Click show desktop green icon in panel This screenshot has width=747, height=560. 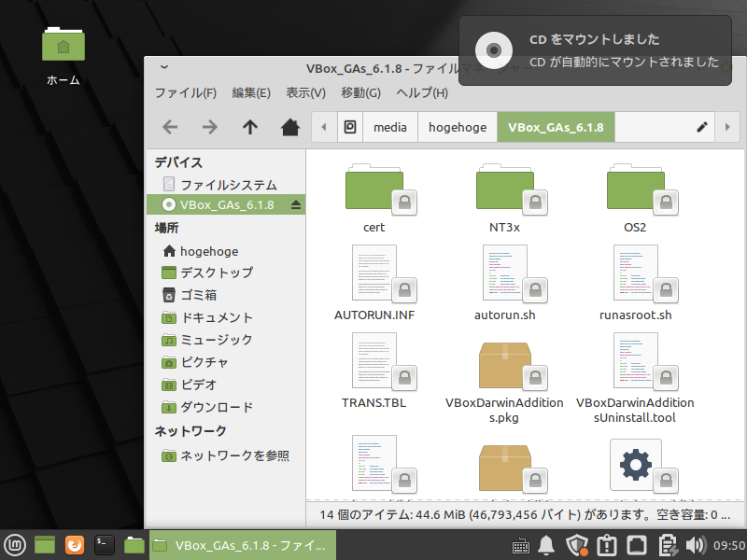[45, 545]
